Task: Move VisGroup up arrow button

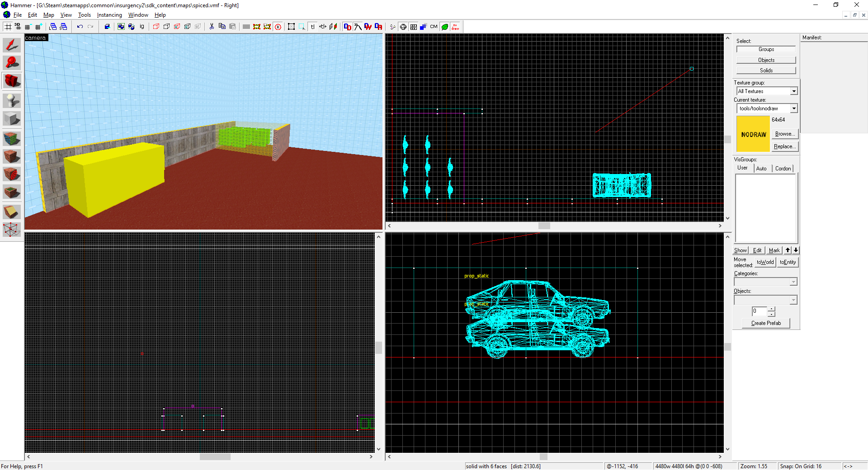Action: (x=788, y=250)
